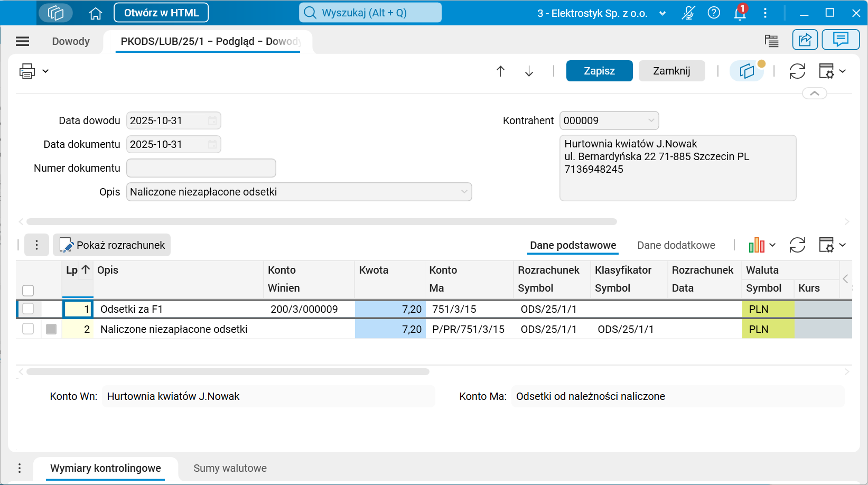Click Otwórz w HTML button
This screenshot has width=868, height=485.
pyautogui.click(x=161, y=13)
